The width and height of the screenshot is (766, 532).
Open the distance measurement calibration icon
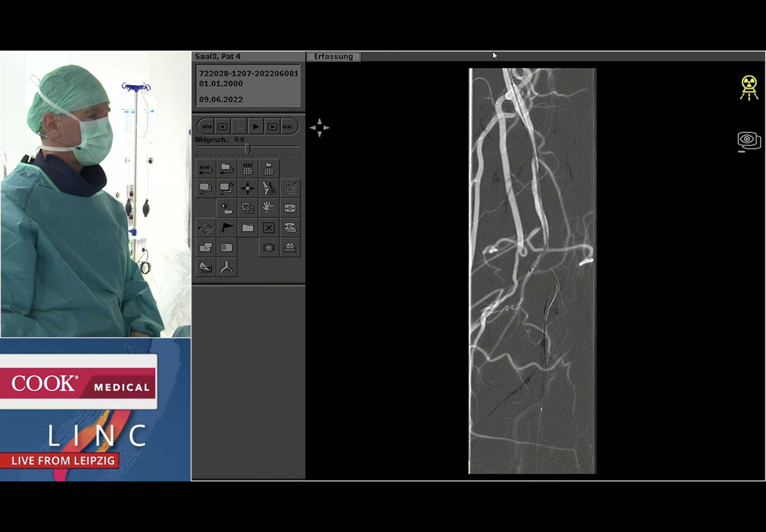pos(206,267)
